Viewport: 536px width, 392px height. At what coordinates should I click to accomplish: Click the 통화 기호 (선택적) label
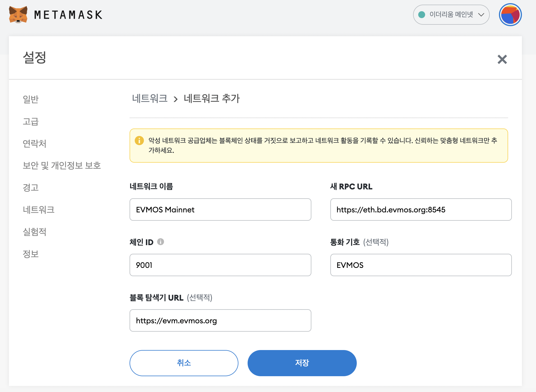[359, 242]
